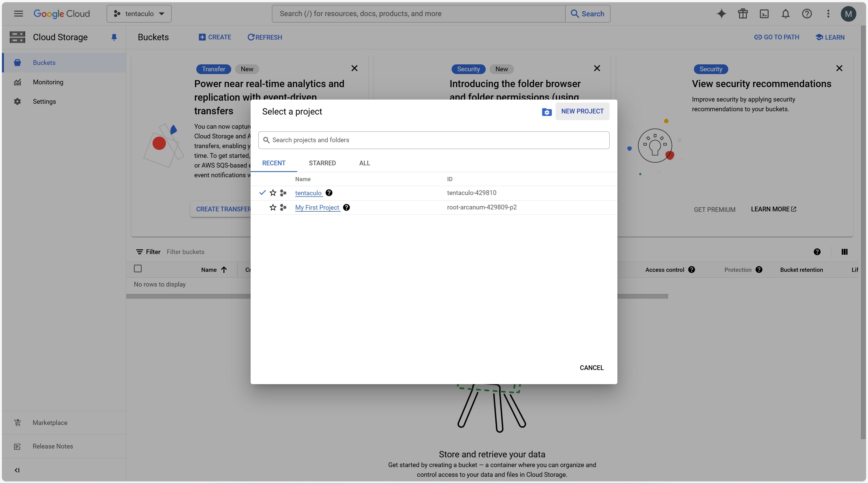The width and height of the screenshot is (868, 484).
Task: Click CREATE bucket button
Action: click(215, 37)
